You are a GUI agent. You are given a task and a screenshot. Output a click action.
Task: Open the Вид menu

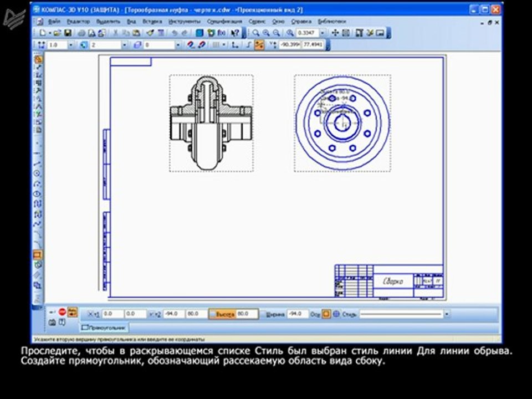(x=131, y=22)
